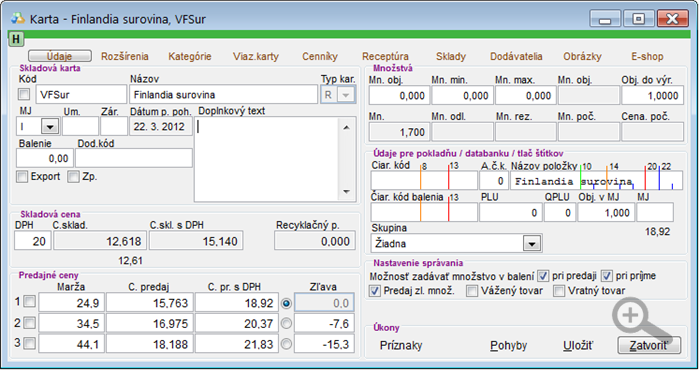This screenshot has width=699, height=370.
Task: Open the MJ unit dropdown
Action: click(x=50, y=127)
